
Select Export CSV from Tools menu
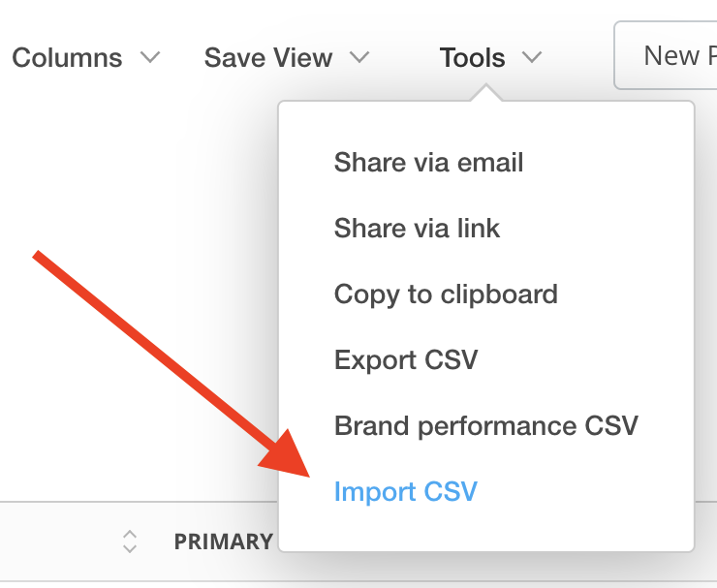click(406, 360)
